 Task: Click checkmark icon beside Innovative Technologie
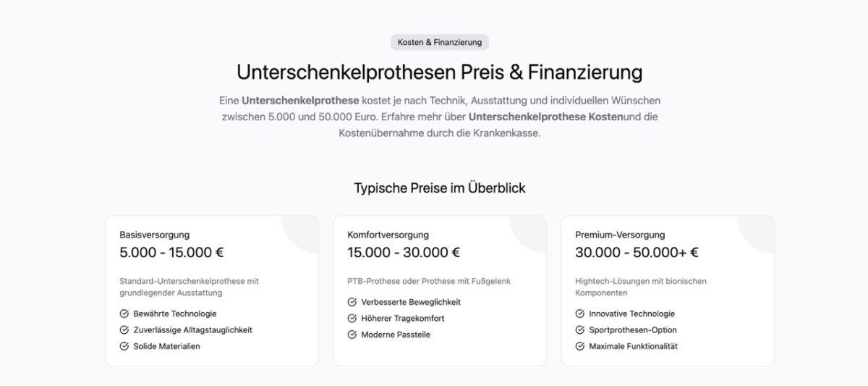[580, 314]
